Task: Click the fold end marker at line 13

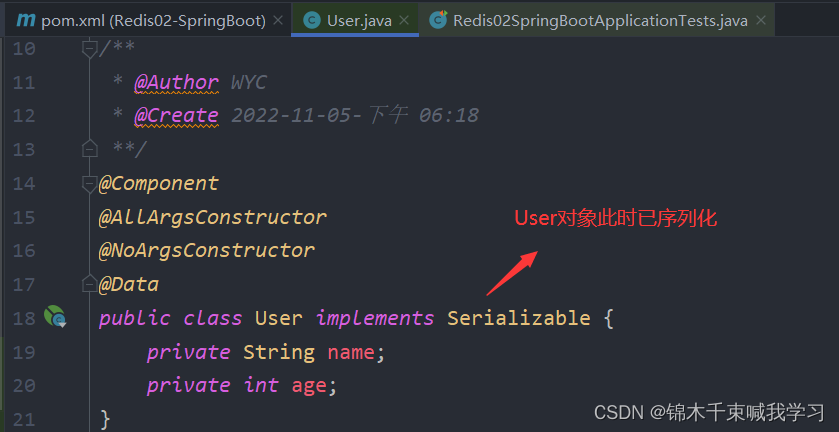Action: coord(90,149)
